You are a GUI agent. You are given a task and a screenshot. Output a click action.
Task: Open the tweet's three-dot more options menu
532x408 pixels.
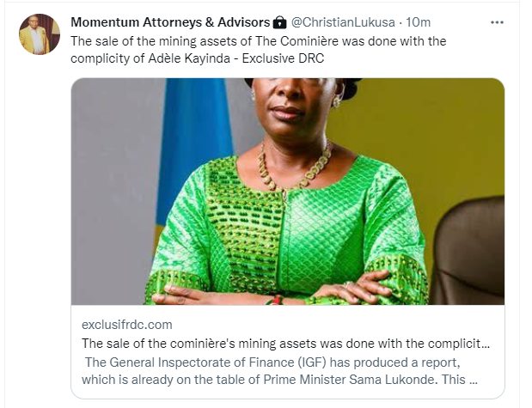pyautogui.click(x=496, y=21)
